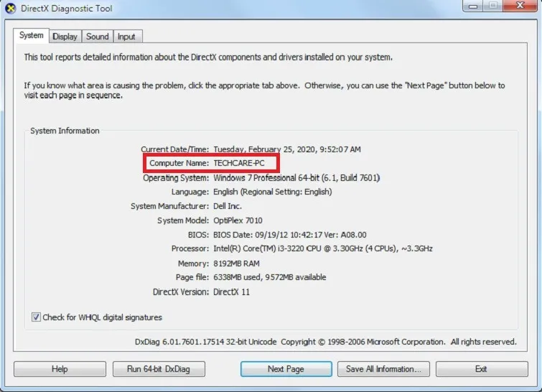Click the Intel Core i3-3220 processor text
The width and height of the screenshot is (542, 392).
[322, 248]
